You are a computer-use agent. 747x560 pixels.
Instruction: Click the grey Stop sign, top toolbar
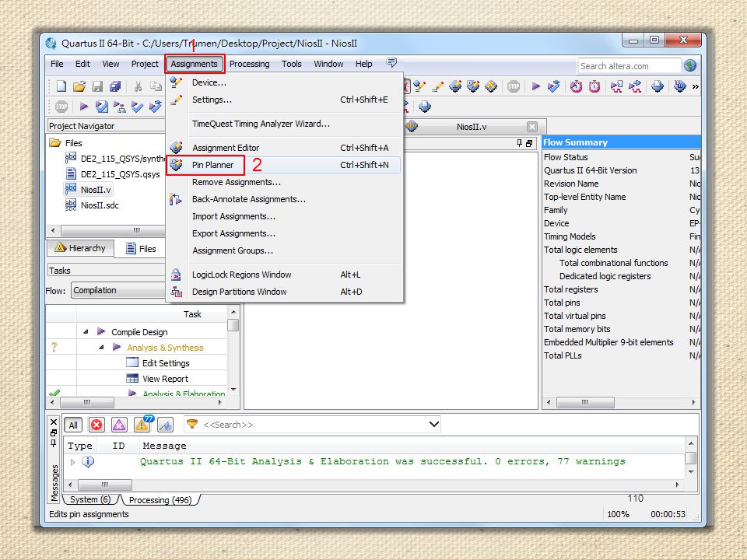coord(514,86)
